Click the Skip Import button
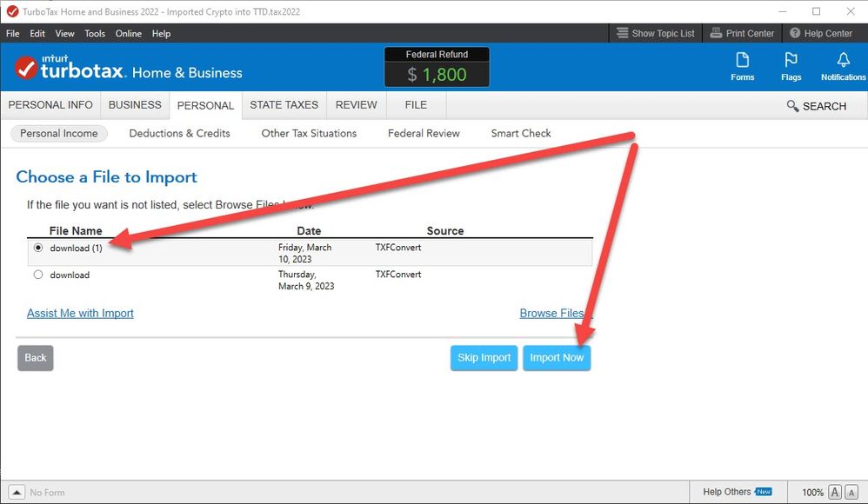 click(x=484, y=358)
